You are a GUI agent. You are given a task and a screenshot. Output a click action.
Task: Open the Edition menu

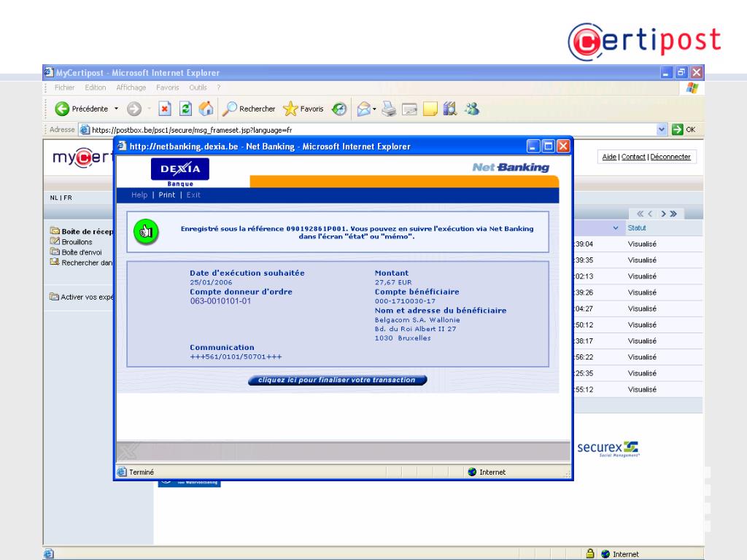click(x=96, y=87)
